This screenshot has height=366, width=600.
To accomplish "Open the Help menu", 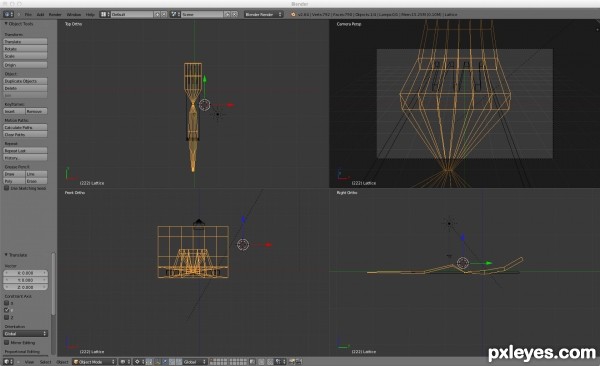I will tap(90, 14).
